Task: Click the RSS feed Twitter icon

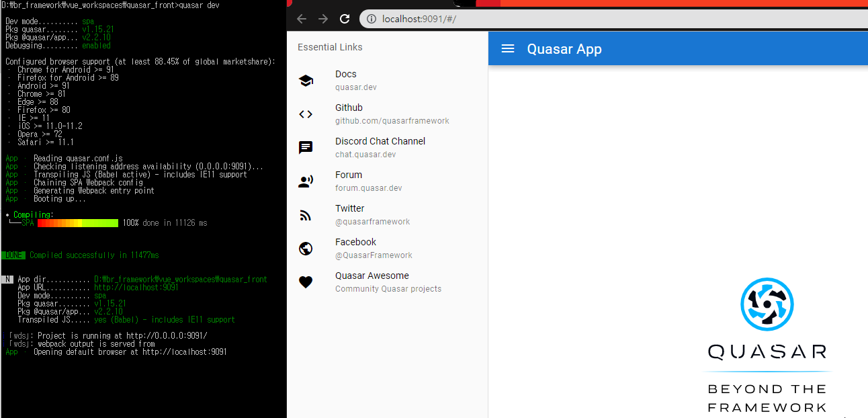Action: click(306, 215)
